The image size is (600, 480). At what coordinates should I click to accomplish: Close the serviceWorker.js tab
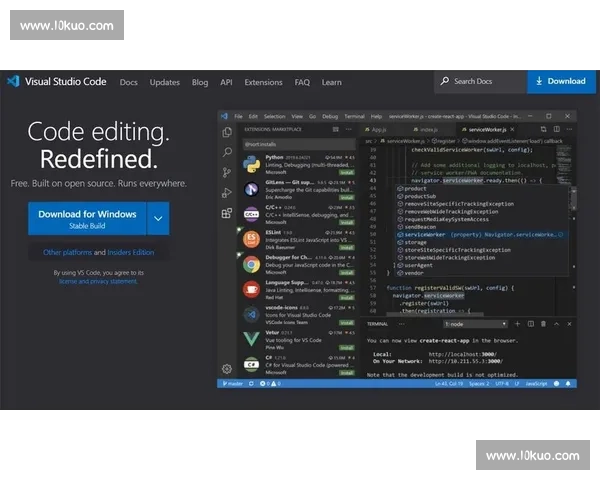[512, 129]
